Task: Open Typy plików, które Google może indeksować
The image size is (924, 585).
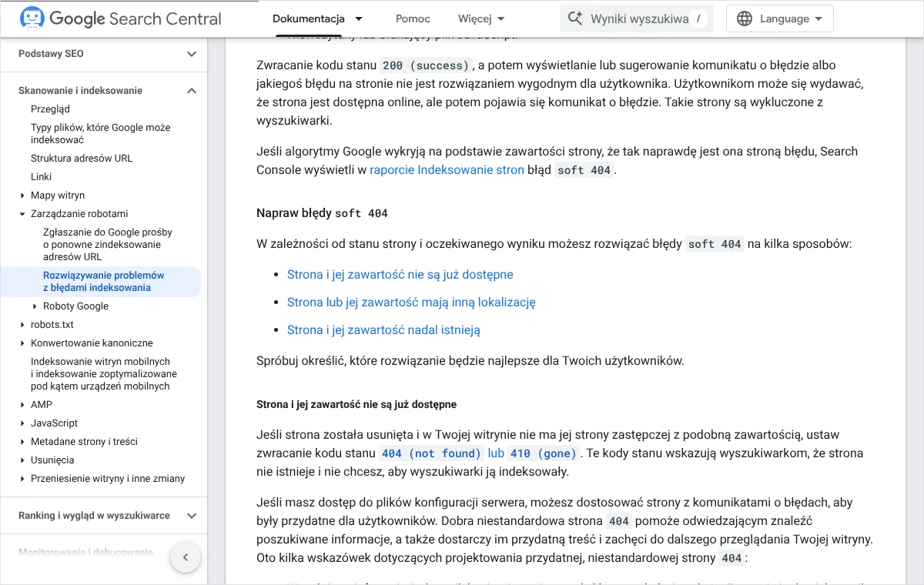Action: pyautogui.click(x=101, y=134)
